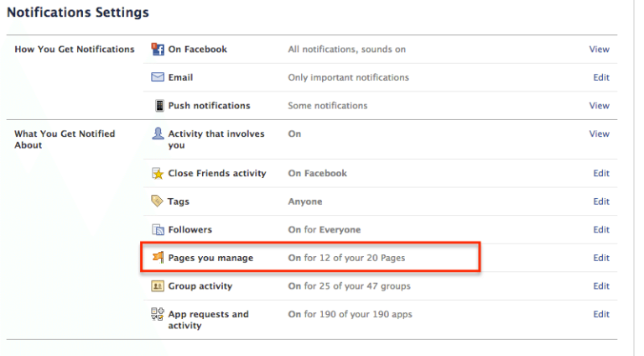
Task: View Push notifications settings
Action: click(600, 106)
